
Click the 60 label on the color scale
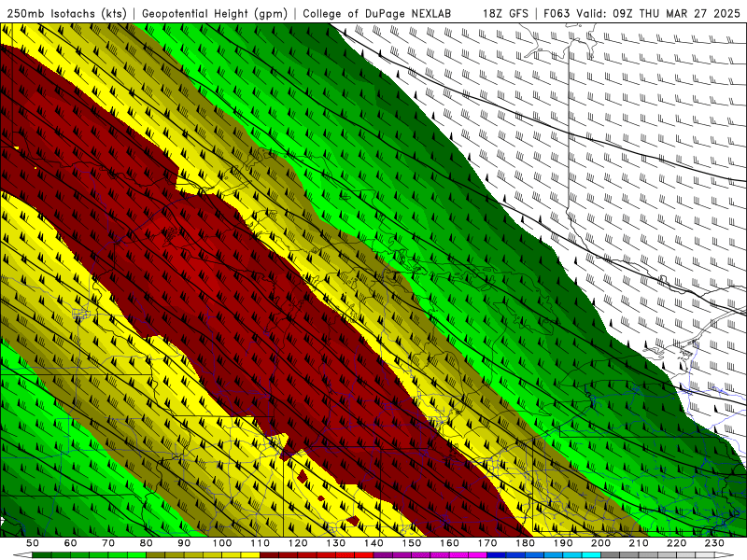(x=70, y=543)
